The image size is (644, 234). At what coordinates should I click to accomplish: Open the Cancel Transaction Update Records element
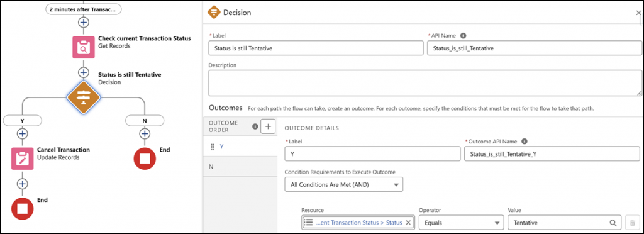[22, 159]
